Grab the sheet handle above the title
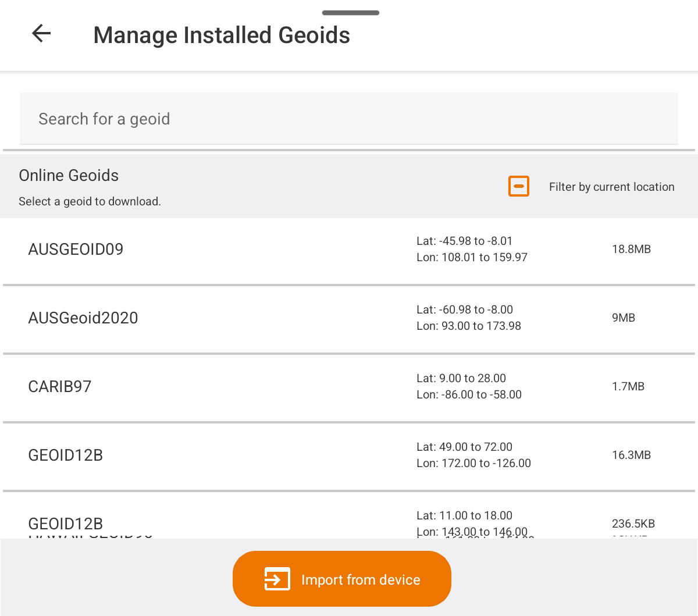Image resolution: width=698 pixels, height=616 pixels. [351, 12]
